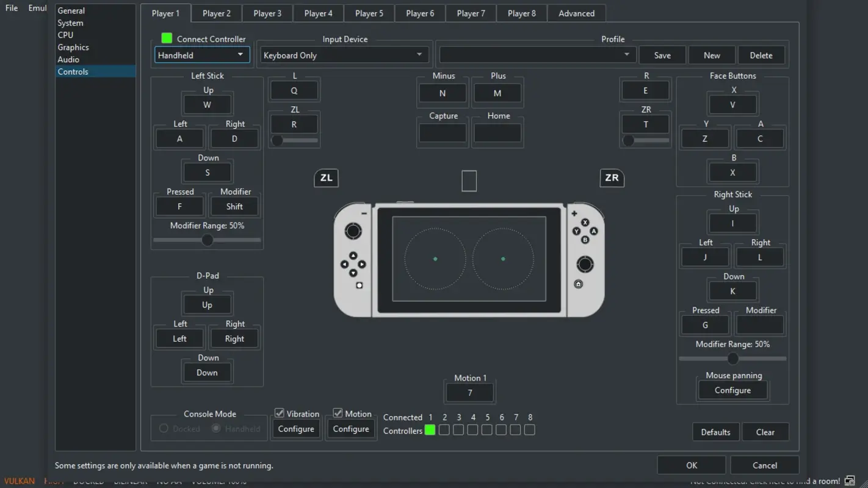Toggle the Connect Controller checkbox

click(166, 38)
